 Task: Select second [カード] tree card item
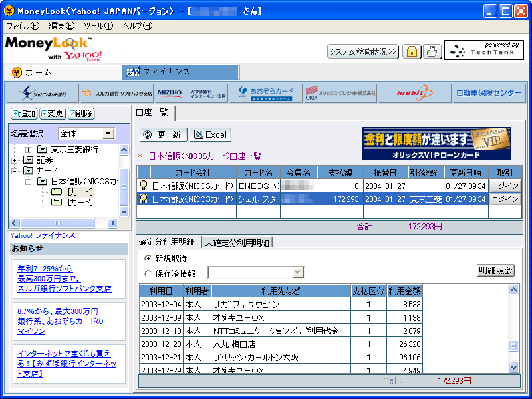coord(80,203)
